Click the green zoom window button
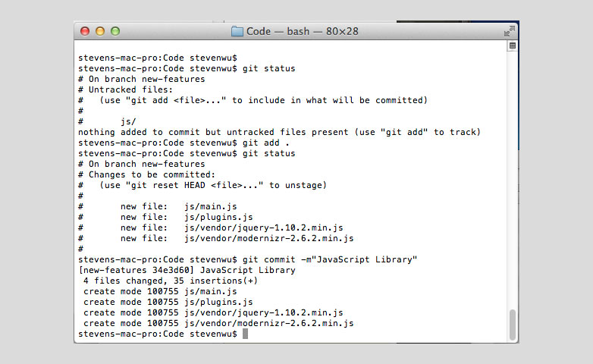The width and height of the screenshot is (593, 364). tap(115, 31)
